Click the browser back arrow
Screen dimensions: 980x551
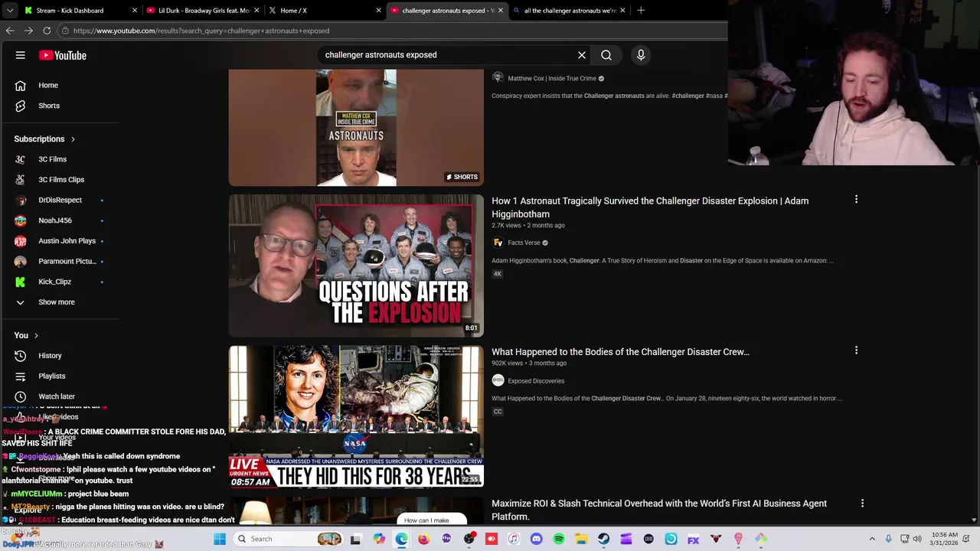[x=10, y=31]
